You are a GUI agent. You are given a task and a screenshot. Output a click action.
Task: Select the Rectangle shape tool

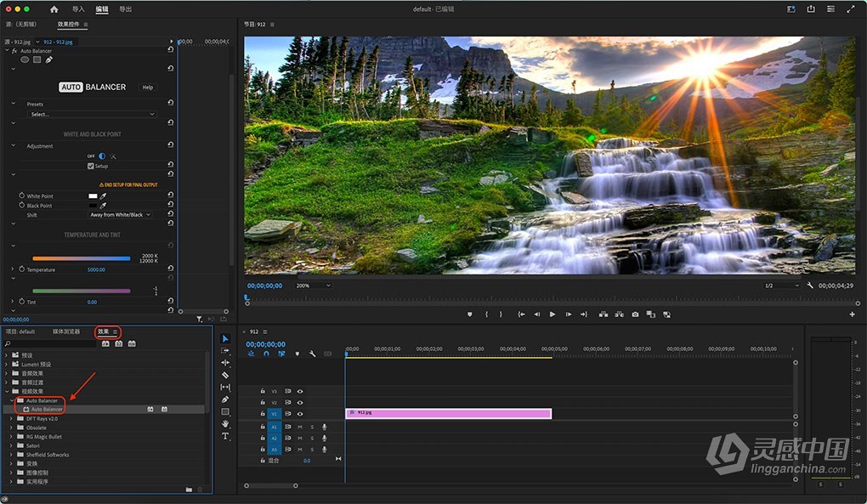coord(225,411)
